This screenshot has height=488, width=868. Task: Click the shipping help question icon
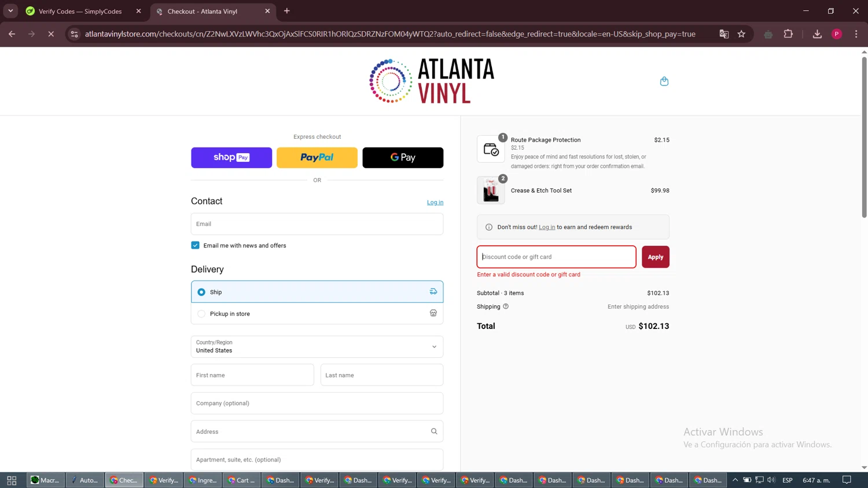tap(506, 306)
